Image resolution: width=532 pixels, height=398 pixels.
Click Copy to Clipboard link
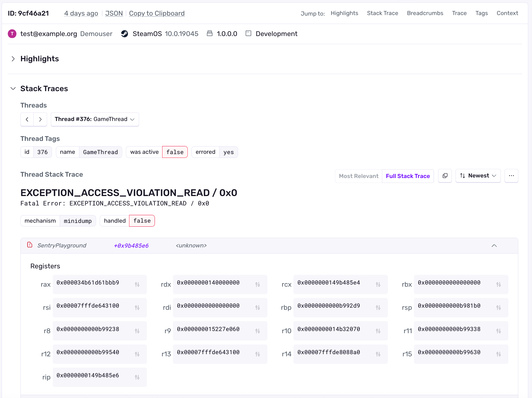[x=157, y=13]
